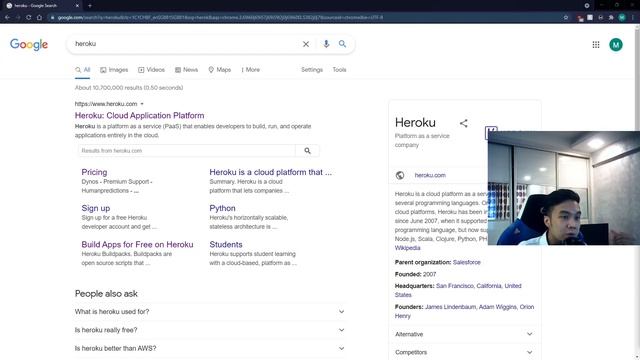640x360 pixels.
Task: Expand Is heroku better than AWS?
Action: (210, 348)
